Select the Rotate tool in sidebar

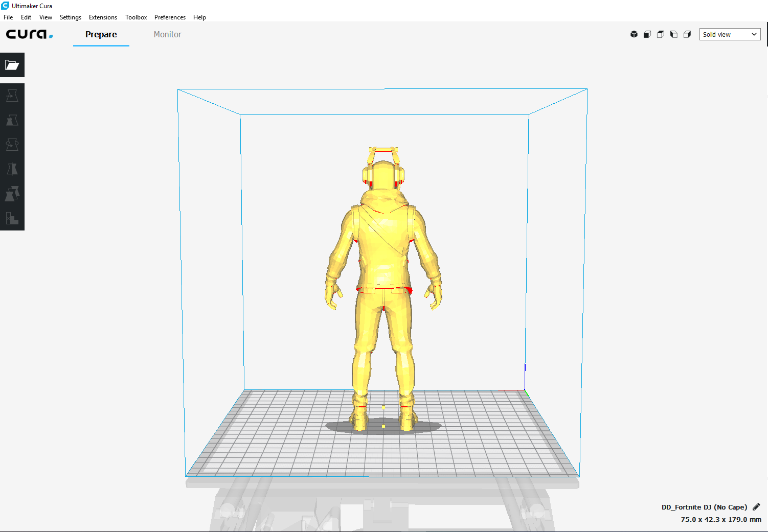coord(12,145)
